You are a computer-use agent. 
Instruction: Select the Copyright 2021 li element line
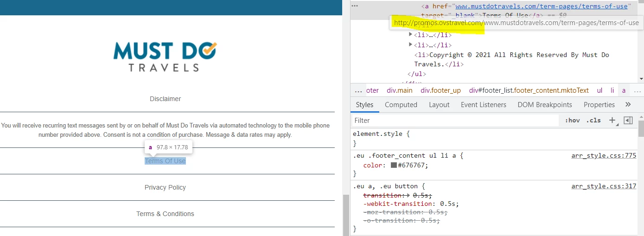click(511, 59)
